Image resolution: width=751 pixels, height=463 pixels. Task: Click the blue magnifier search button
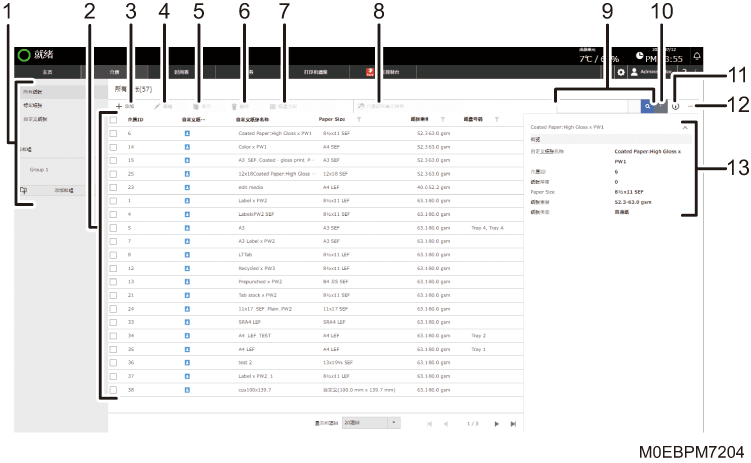pos(647,106)
